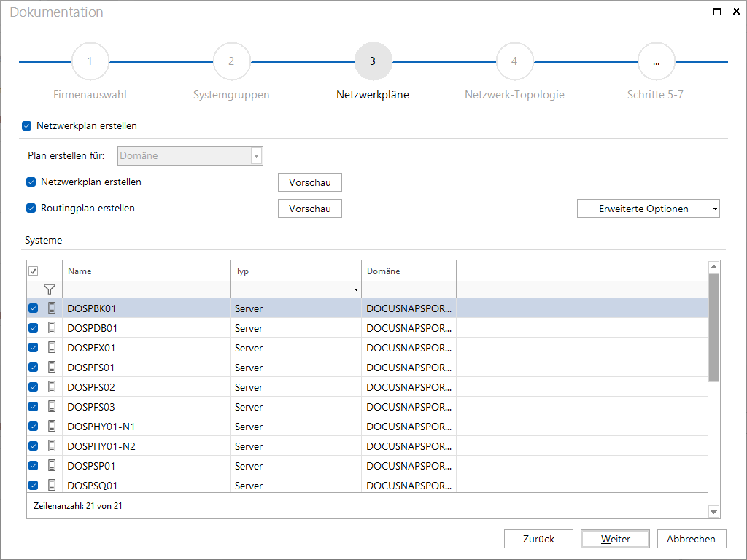Image resolution: width=747 pixels, height=560 pixels.
Task: Open Schritte 5-7 wizard step
Action: 656,61
